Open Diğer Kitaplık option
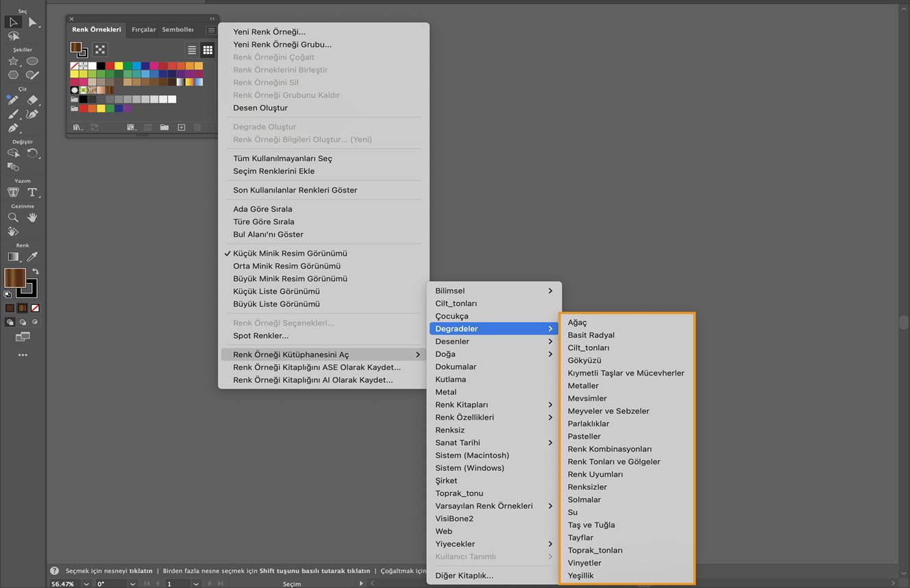Screen dimensions: 910x588 click(464, 576)
